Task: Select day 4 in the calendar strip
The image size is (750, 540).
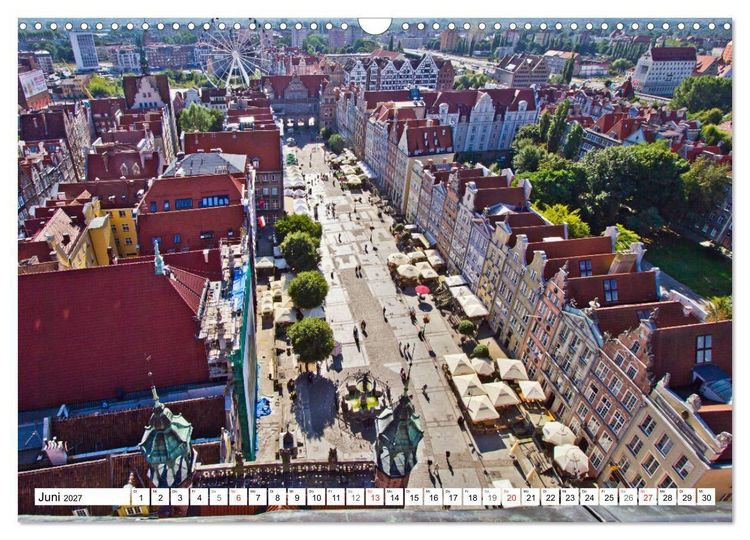Action: pos(199,497)
